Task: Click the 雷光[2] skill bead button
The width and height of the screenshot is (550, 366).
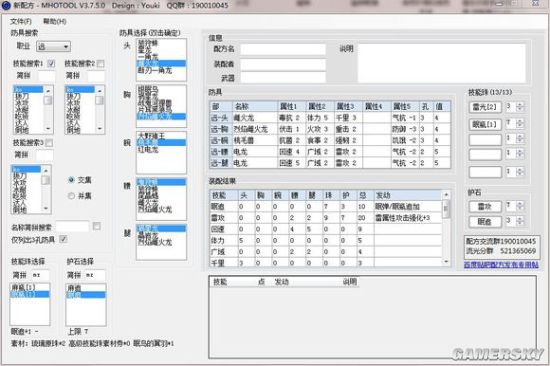Action: click(x=485, y=107)
